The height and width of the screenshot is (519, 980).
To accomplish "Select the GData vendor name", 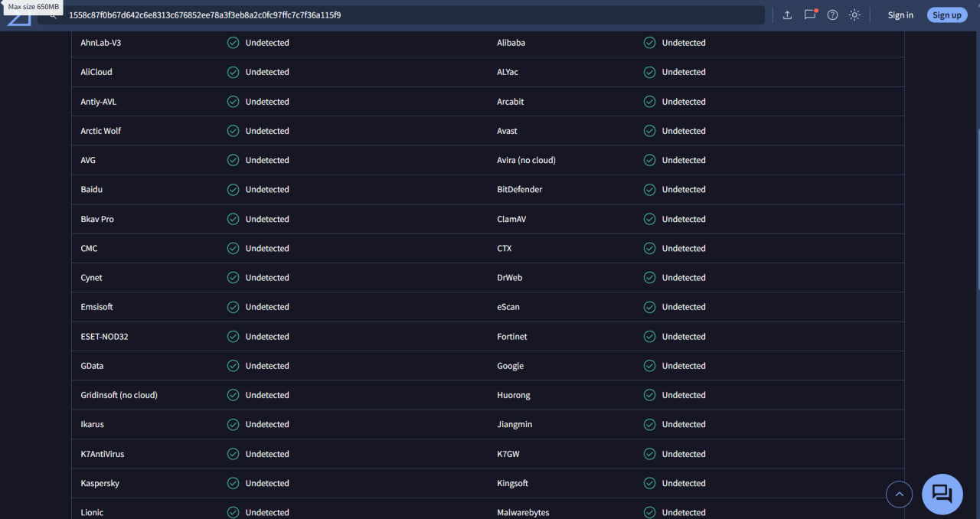I will pos(92,366).
